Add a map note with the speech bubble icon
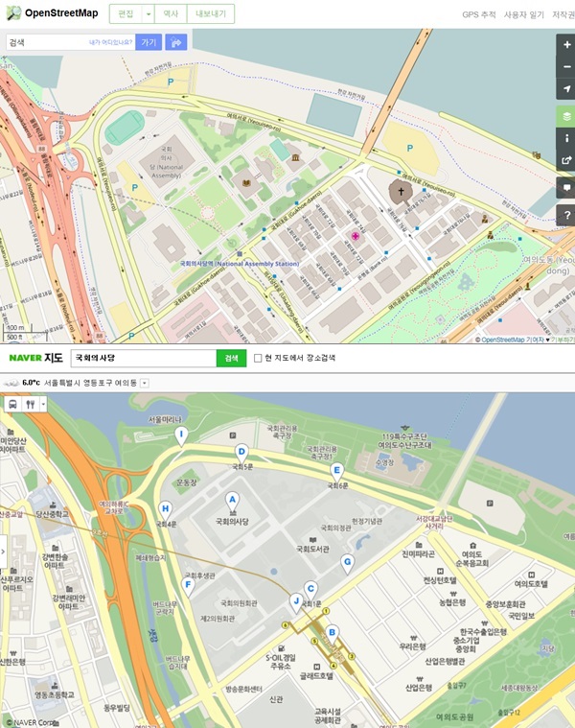Screen dimensions: 575x728 (566, 188)
